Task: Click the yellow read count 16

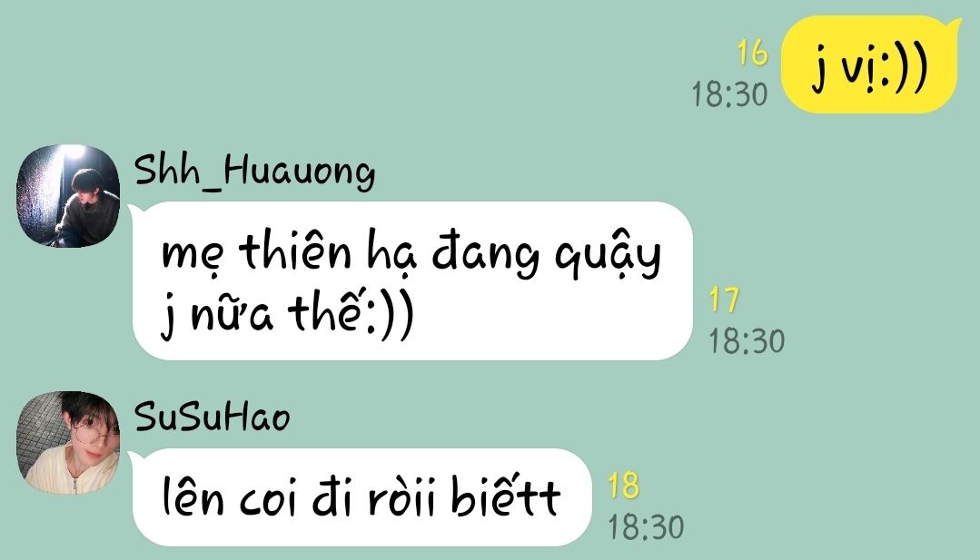Action: click(x=752, y=53)
